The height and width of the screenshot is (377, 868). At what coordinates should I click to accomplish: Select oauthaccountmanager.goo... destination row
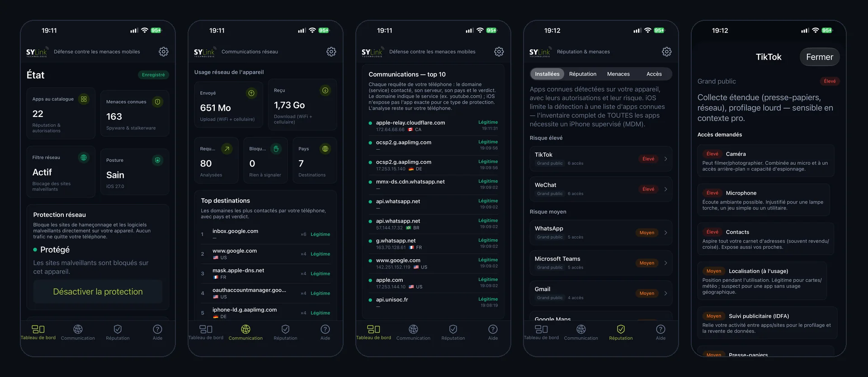[x=265, y=293]
